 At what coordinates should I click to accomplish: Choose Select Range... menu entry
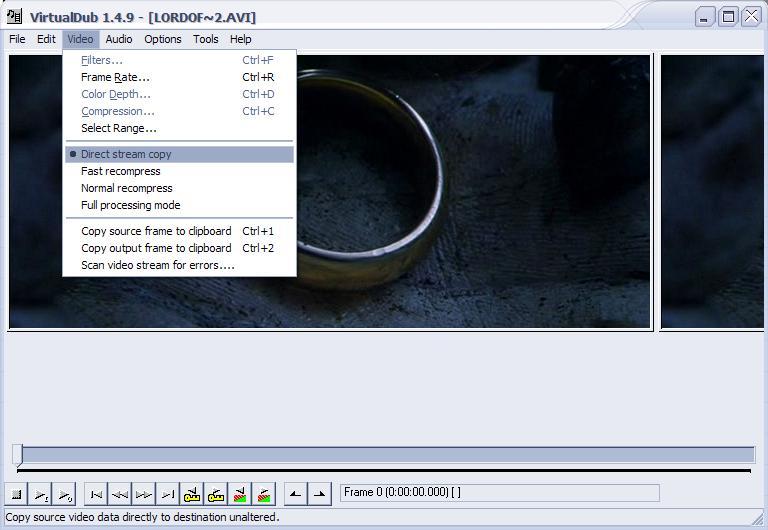click(x=179, y=128)
